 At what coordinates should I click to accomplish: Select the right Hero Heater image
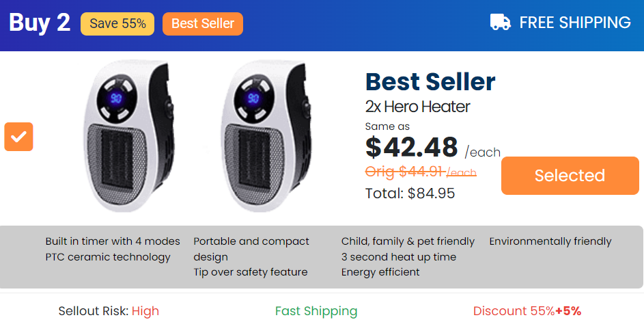(x=267, y=136)
